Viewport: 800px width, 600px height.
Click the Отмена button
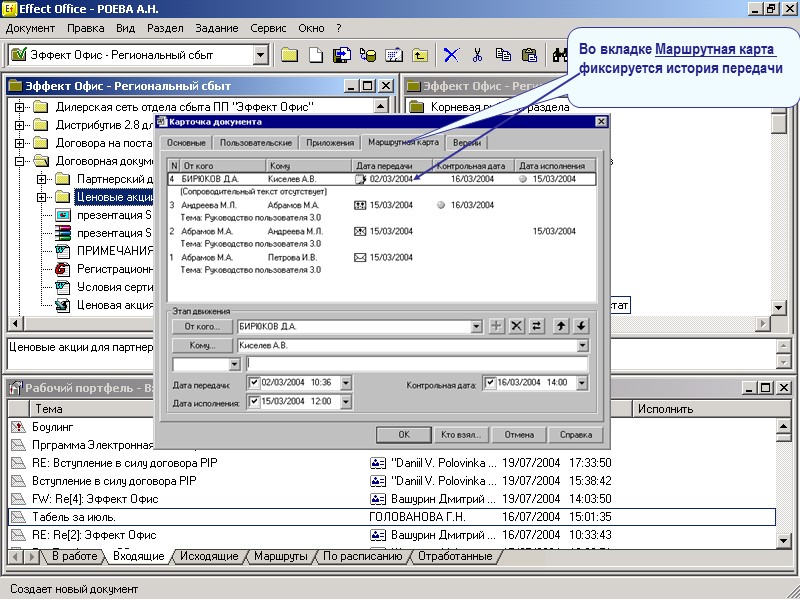pos(519,435)
